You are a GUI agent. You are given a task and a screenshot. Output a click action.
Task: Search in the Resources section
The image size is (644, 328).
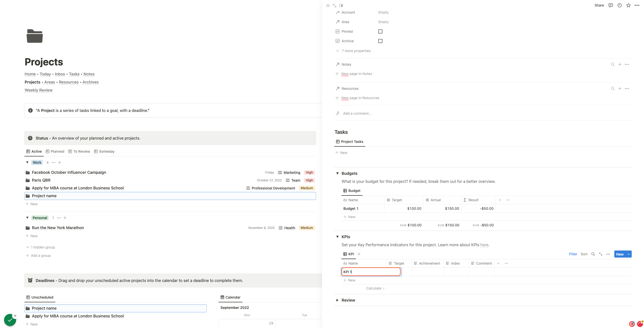(x=613, y=89)
